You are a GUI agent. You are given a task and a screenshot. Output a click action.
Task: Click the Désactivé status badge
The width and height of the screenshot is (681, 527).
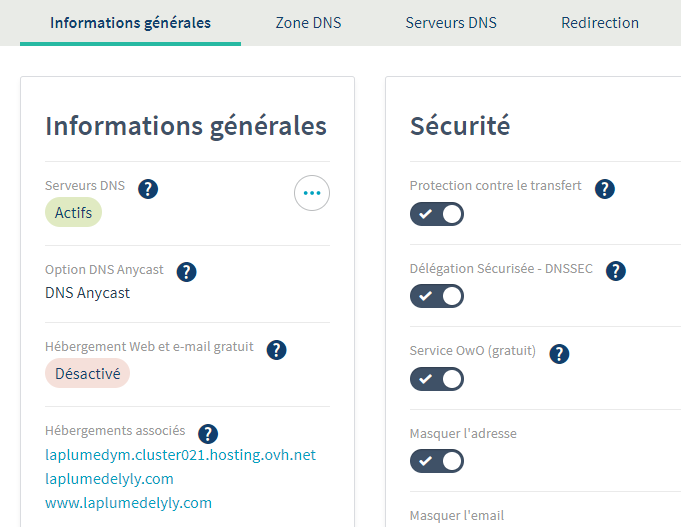point(87,373)
